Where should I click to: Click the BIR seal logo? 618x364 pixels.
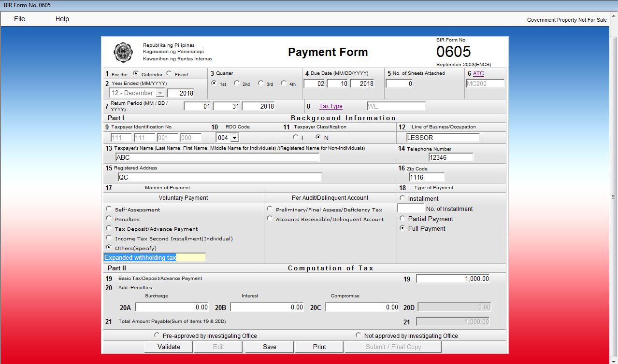click(123, 52)
